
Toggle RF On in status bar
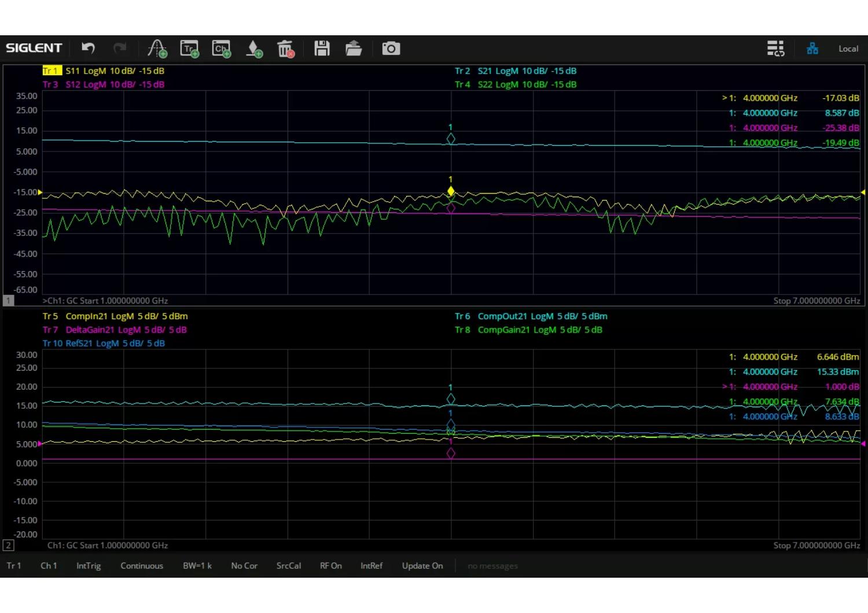pyautogui.click(x=330, y=566)
